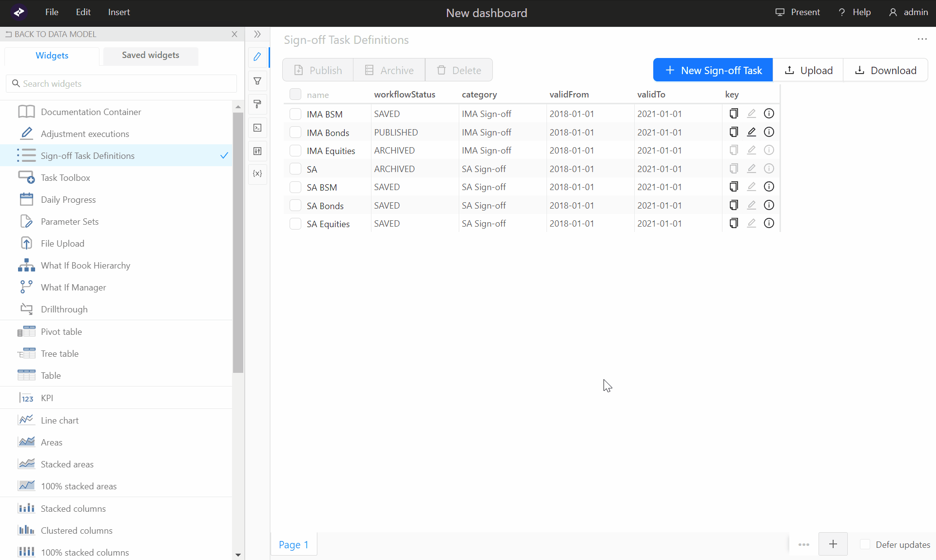Select the KPI widget

(116, 398)
